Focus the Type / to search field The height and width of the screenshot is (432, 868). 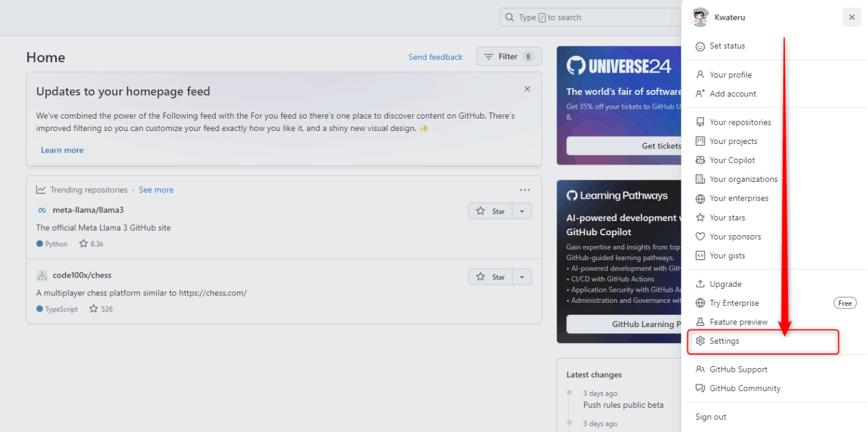click(590, 17)
